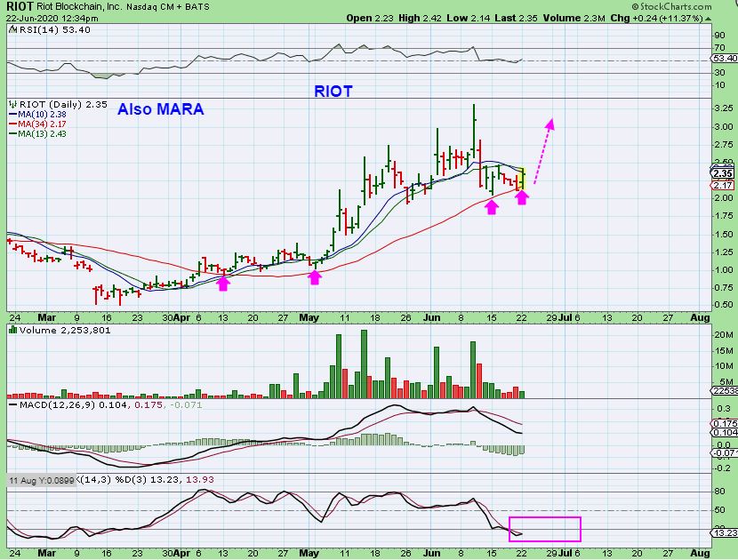
Task: Click the chart icon beside RSI(14)
Action: point(12,29)
